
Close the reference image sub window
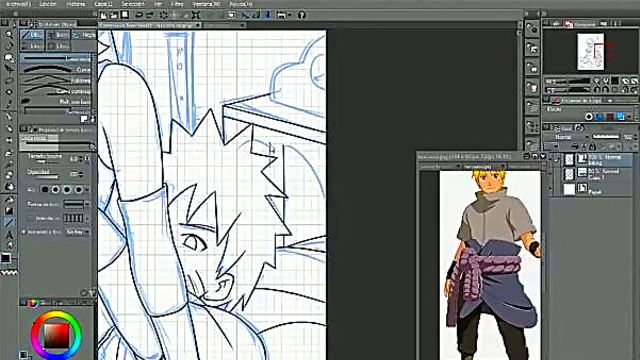(x=543, y=156)
